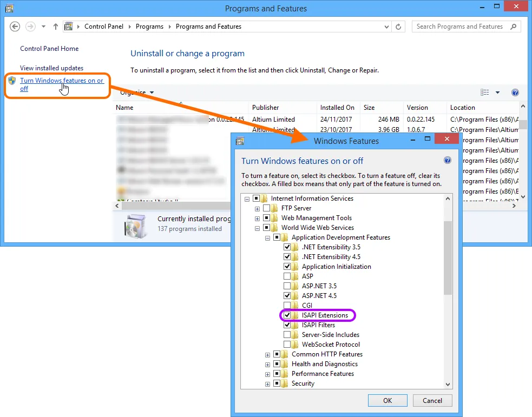
Task: Expand the Security node
Action: pyautogui.click(x=268, y=384)
